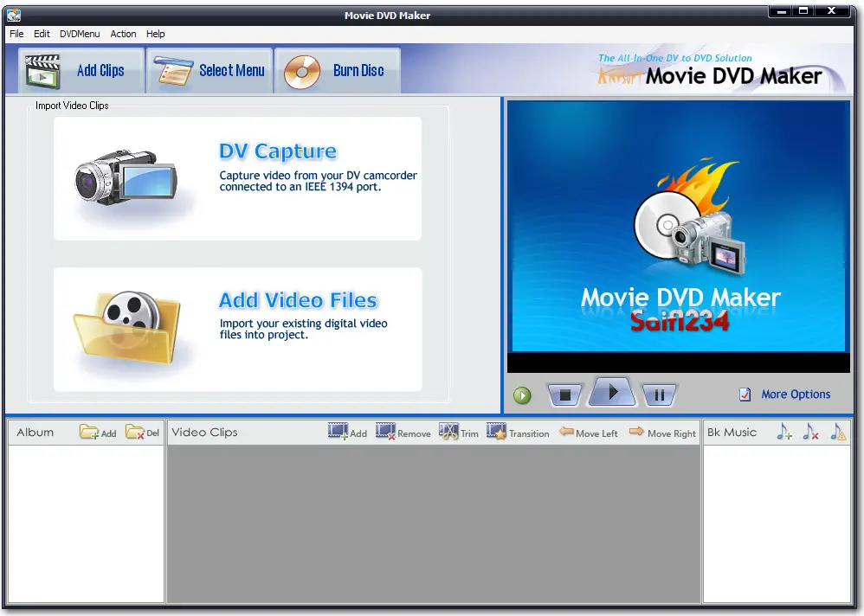864x616 pixels.
Task: Click the More Options checklist icon
Action: (745, 395)
